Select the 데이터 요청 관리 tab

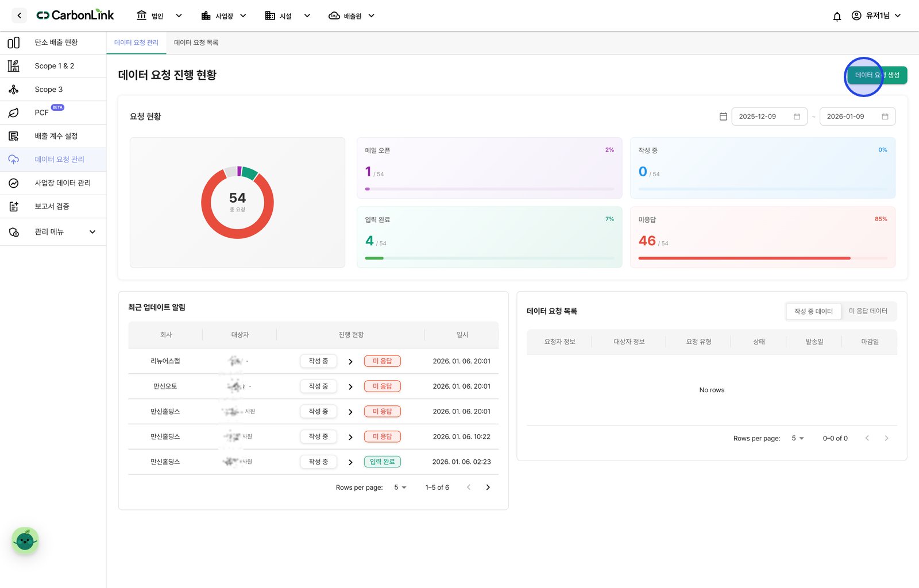pyautogui.click(x=136, y=42)
